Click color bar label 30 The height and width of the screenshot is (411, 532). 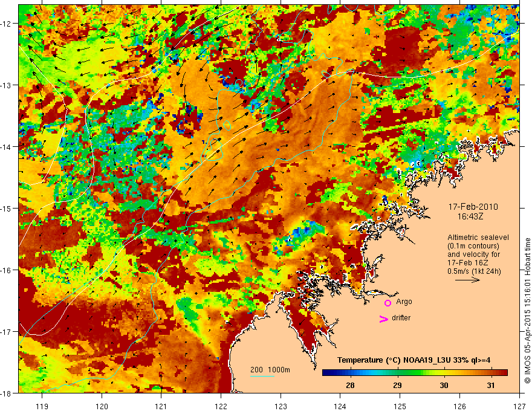pos(444,385)
